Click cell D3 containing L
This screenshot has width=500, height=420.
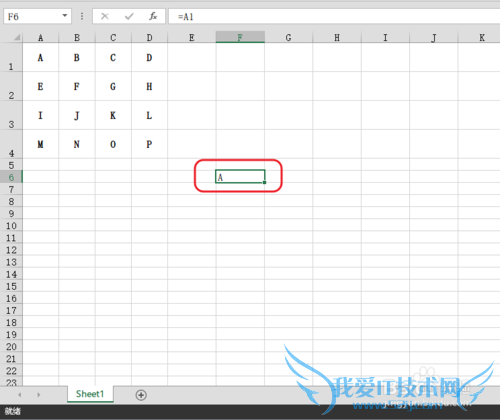(x=149, y=115)
